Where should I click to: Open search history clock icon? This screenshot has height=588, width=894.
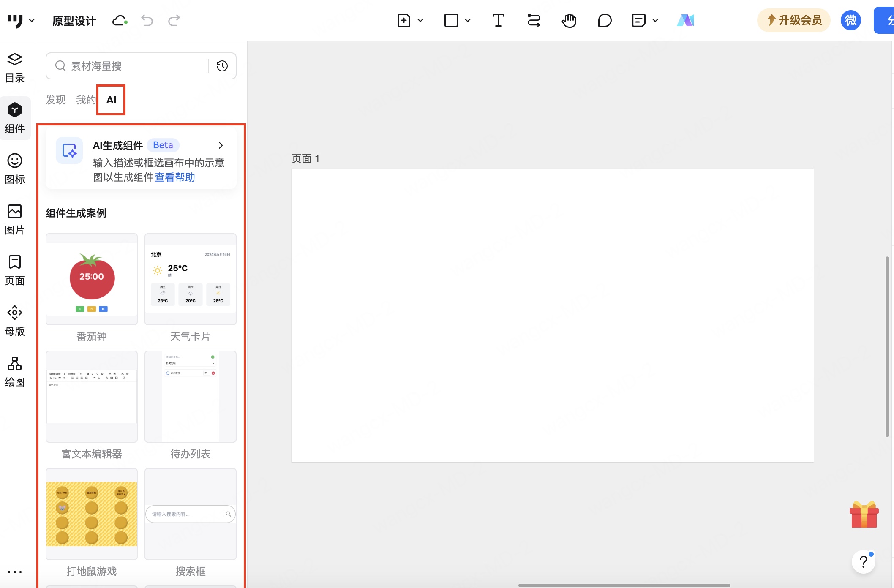click(222, 66)
